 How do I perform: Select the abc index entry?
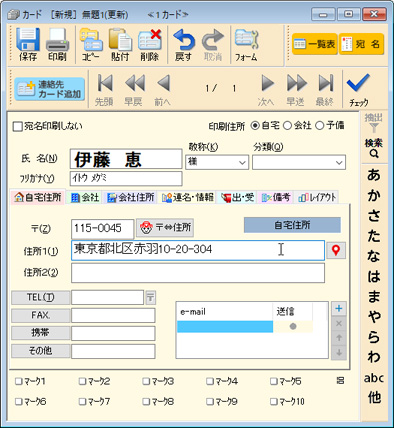coord(374,378)
